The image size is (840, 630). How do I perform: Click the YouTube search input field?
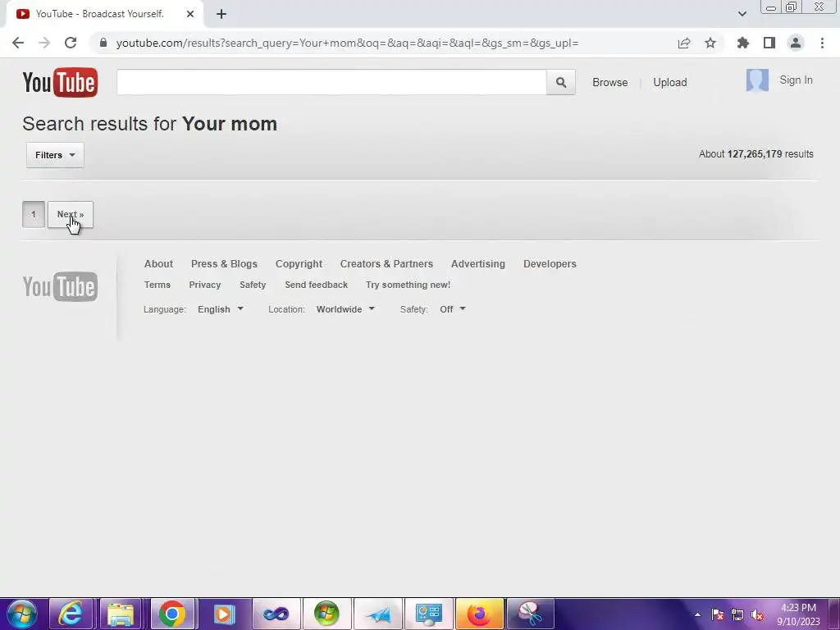331,83
